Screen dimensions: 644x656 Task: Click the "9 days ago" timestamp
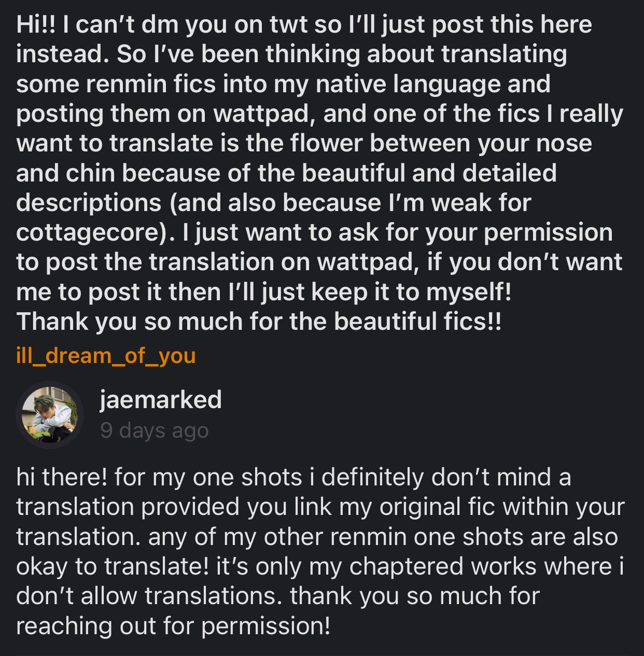154,430
